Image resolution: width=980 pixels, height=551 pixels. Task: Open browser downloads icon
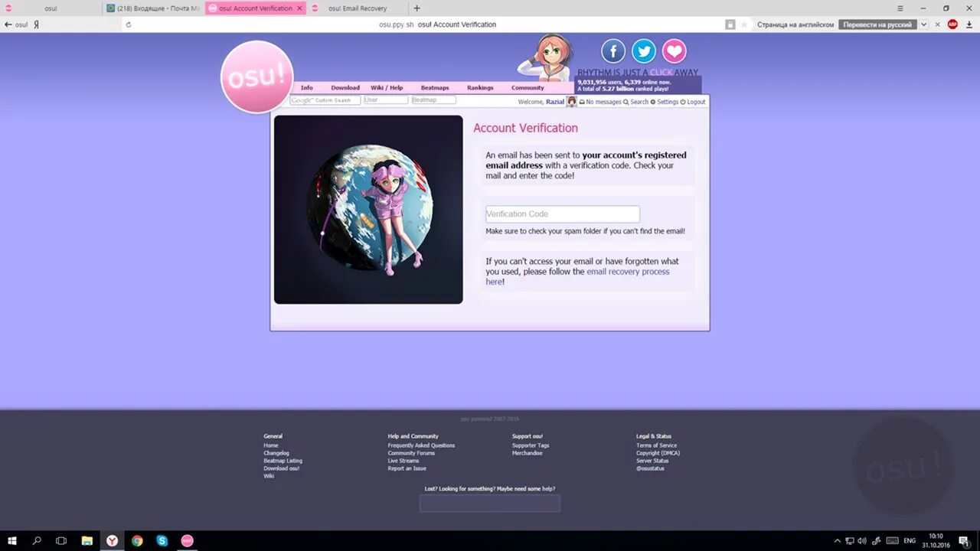(969, 24)
